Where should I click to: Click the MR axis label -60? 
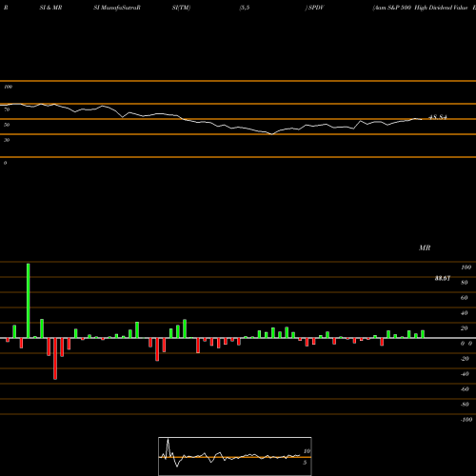465,389
